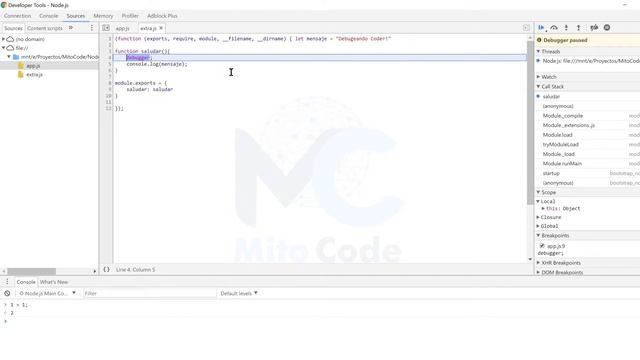Open the What's New drawer tab
Image resolution: width=640 pixels, height=360 pixels.
click(x=54, y=282)
